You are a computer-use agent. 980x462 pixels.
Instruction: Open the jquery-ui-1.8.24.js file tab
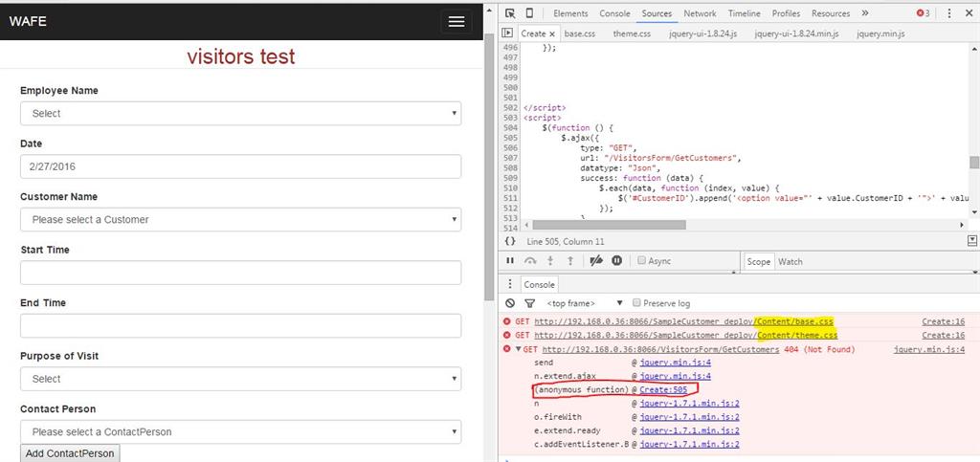702,33
